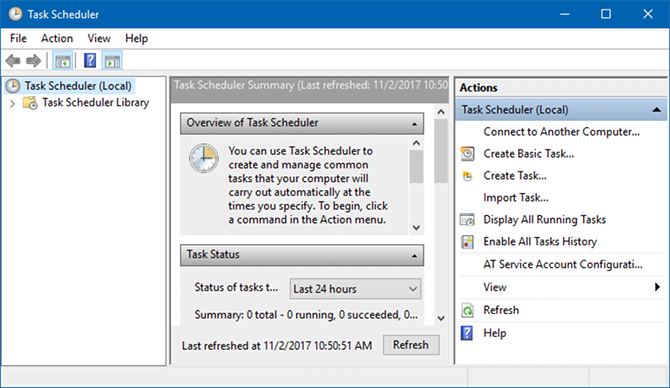Click the green Refresh icon in Actions pane

tap(467, 310)
